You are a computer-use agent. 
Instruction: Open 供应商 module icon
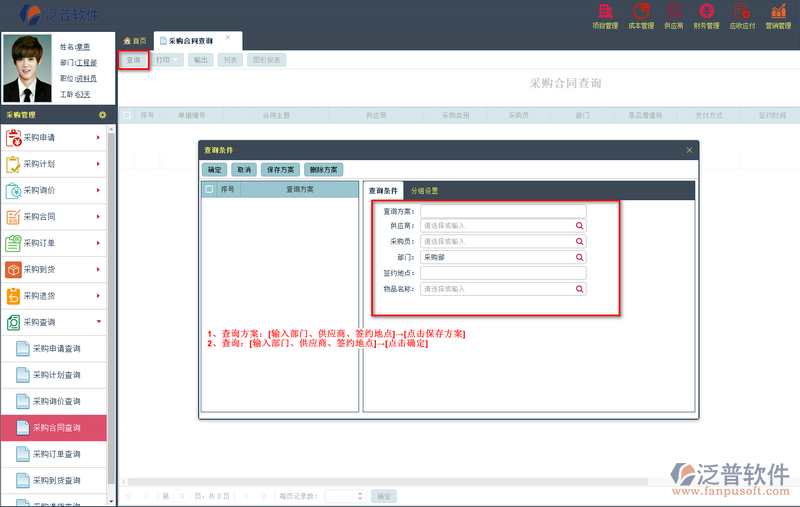click(673, 16)
